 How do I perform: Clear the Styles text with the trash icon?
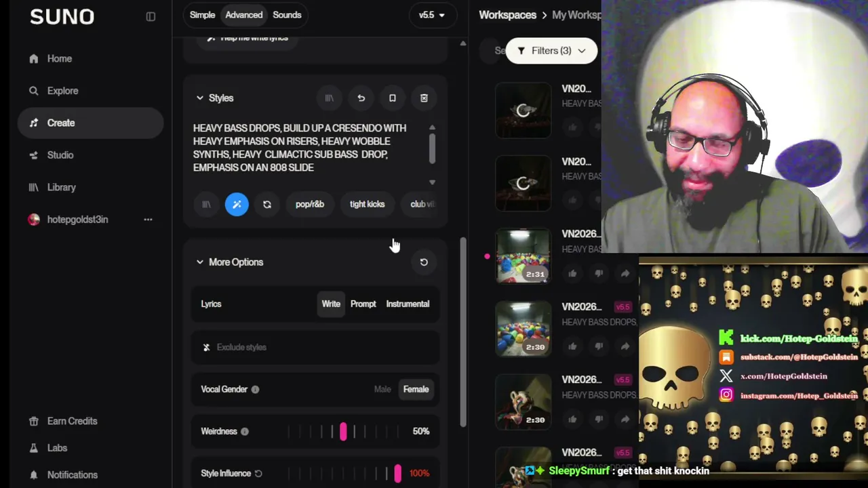(x=424, y=98)
